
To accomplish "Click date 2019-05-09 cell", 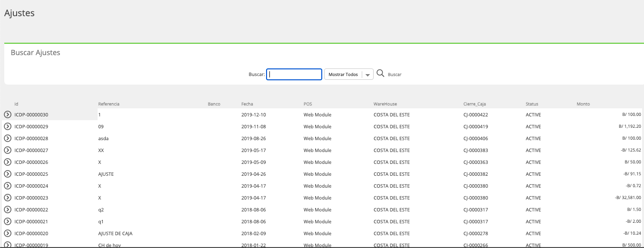I will pyautogui.click(x=254, y=162).
